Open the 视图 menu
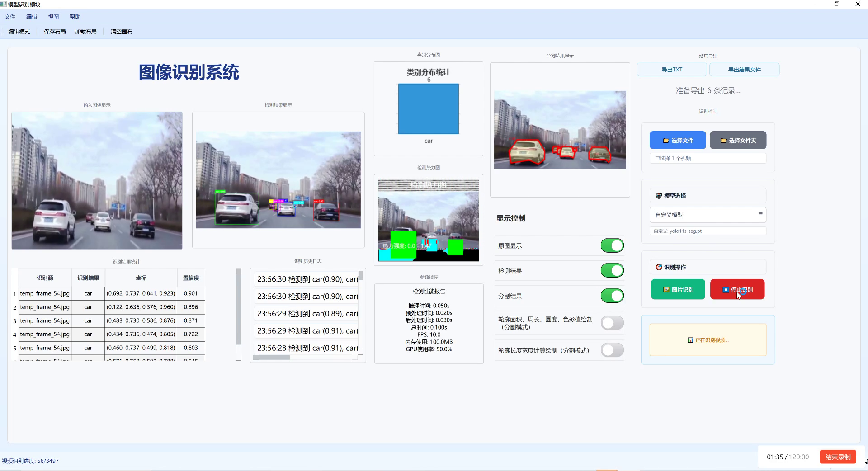This screenshot has width=868, height=471. (53, 16)
